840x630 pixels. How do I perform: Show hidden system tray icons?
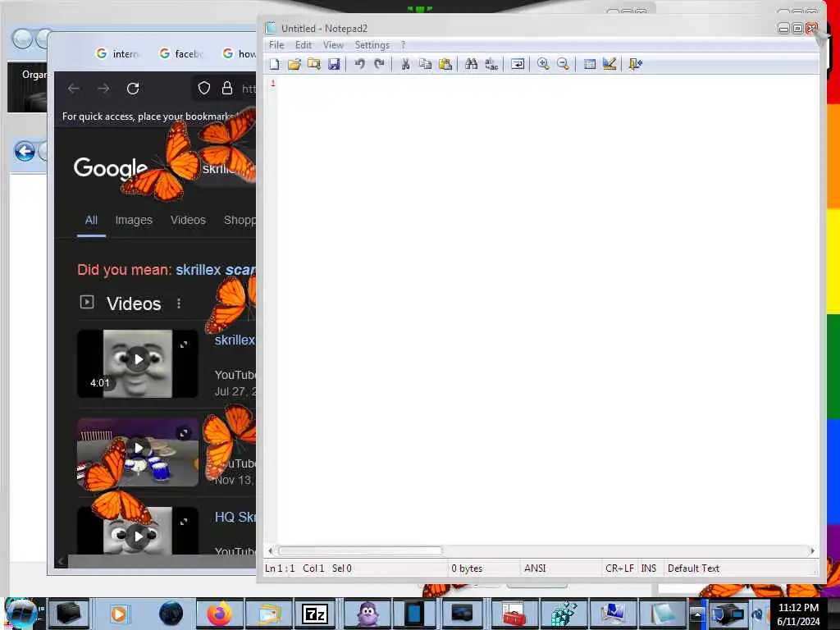pos(697,614)
